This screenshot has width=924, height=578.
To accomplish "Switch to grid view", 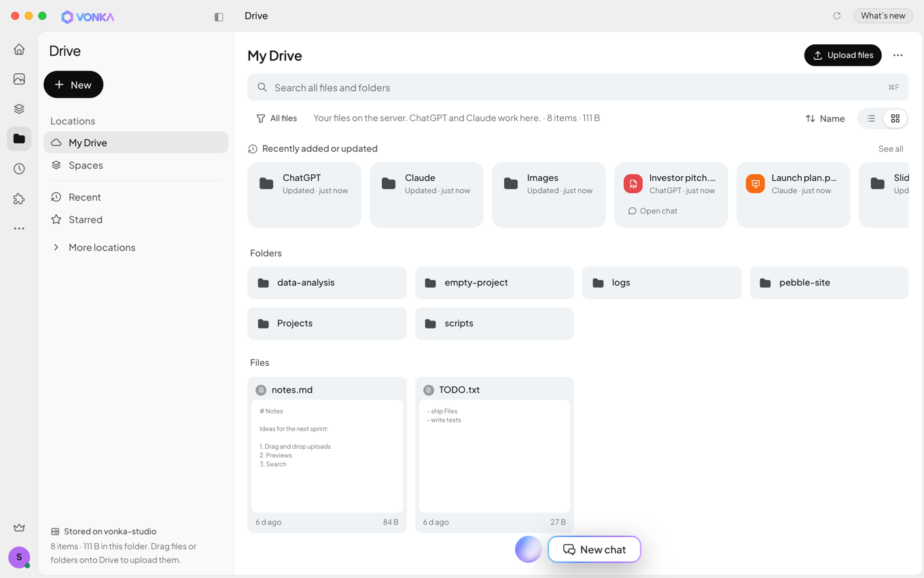I will (895, 118).
